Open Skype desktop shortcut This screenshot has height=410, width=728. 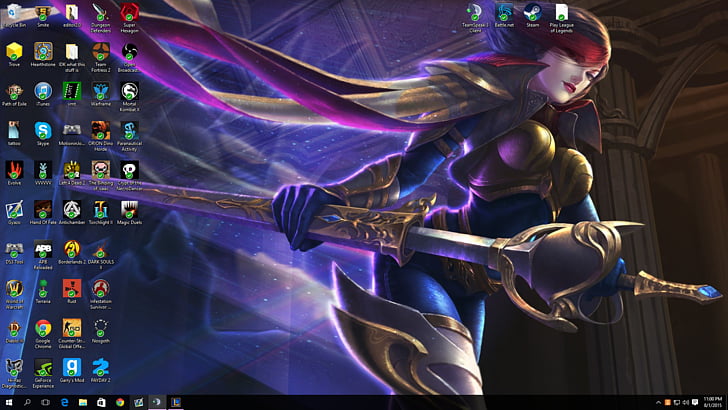coord(43,134)
